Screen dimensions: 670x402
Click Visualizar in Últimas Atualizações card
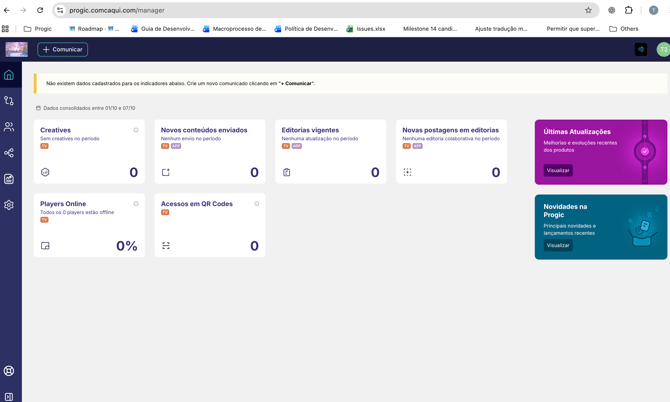point(558,170)
